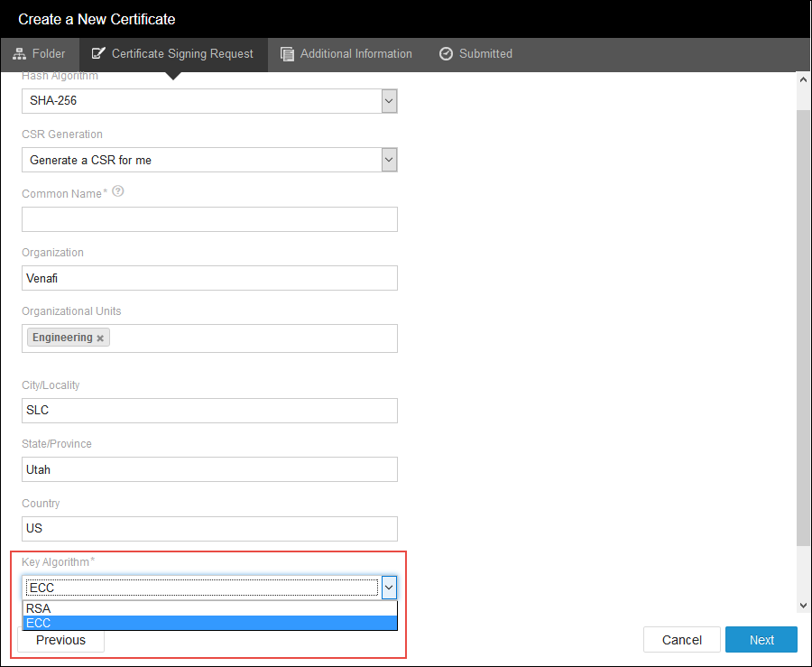Expand the CSR Generation dropdown
This screenshot has width=812, height=667.
pyautogui.click(x=389, y=160)
